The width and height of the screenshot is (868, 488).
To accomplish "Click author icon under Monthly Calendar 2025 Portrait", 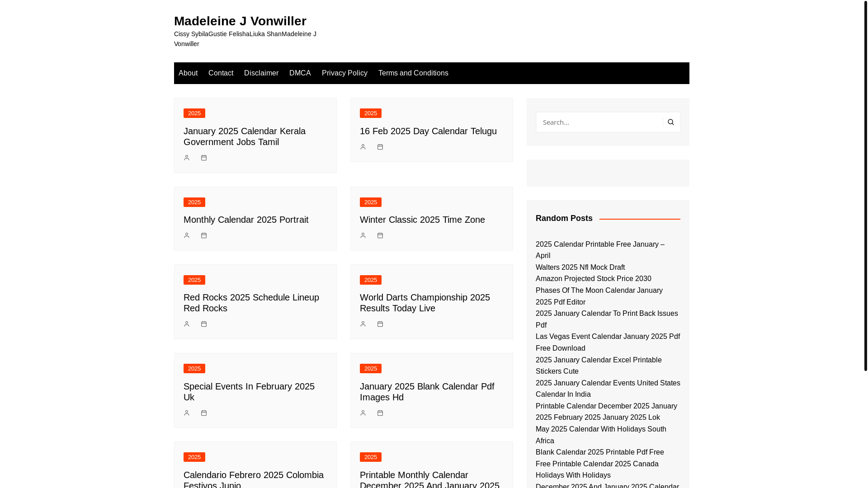I will click(187, 235).
